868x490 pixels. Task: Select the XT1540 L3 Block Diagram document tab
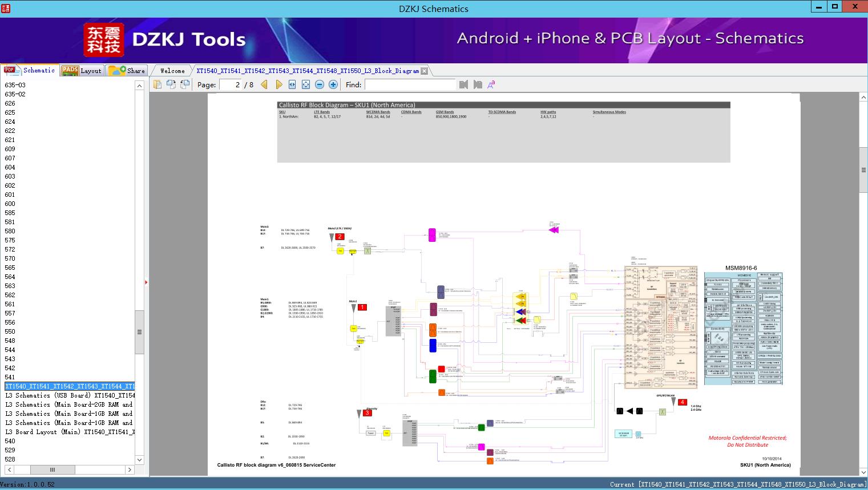pos(308,71)
